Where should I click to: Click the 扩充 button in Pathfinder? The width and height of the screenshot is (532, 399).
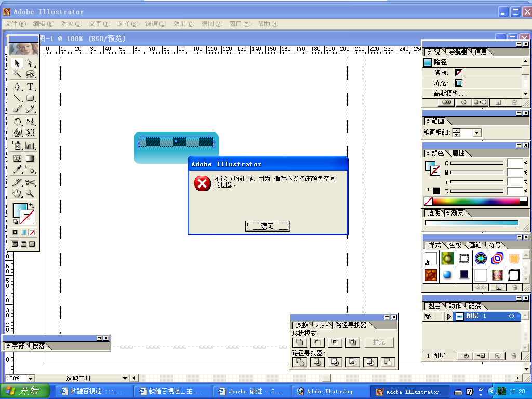(x=379, y=342)
